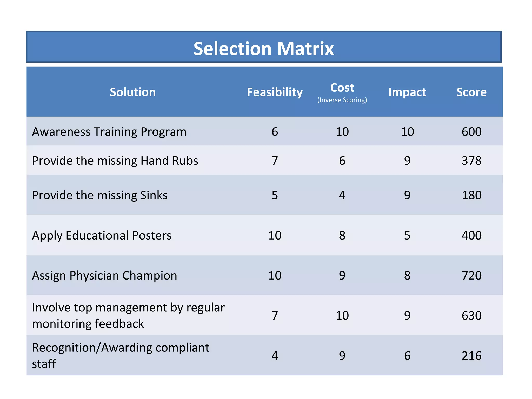Select the Impact column header

coord(407,92)
